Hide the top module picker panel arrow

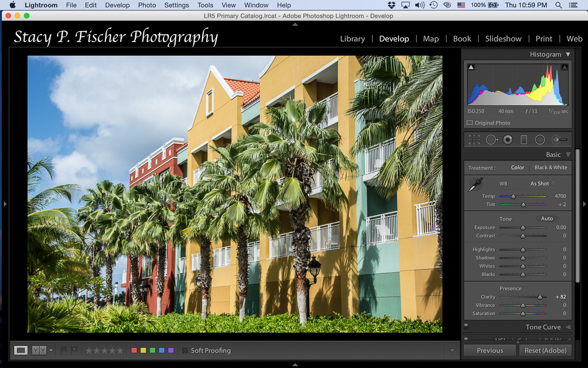[295, 24]
